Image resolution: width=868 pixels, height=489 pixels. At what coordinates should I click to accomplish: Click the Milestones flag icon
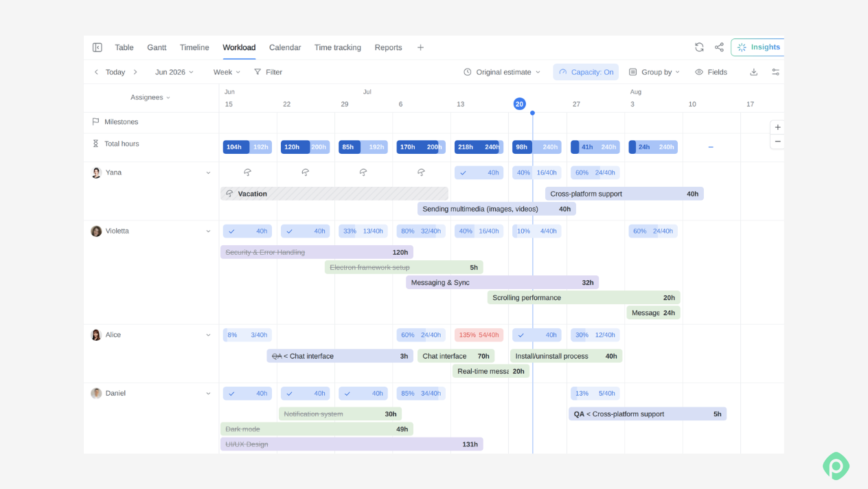click(95, 122)
